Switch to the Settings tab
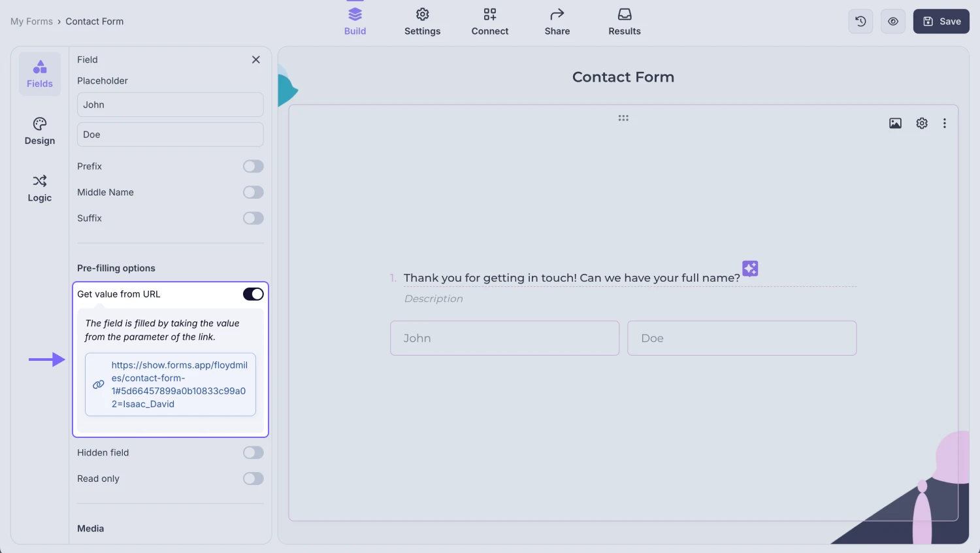980x553 pixels. coord(422,22)
